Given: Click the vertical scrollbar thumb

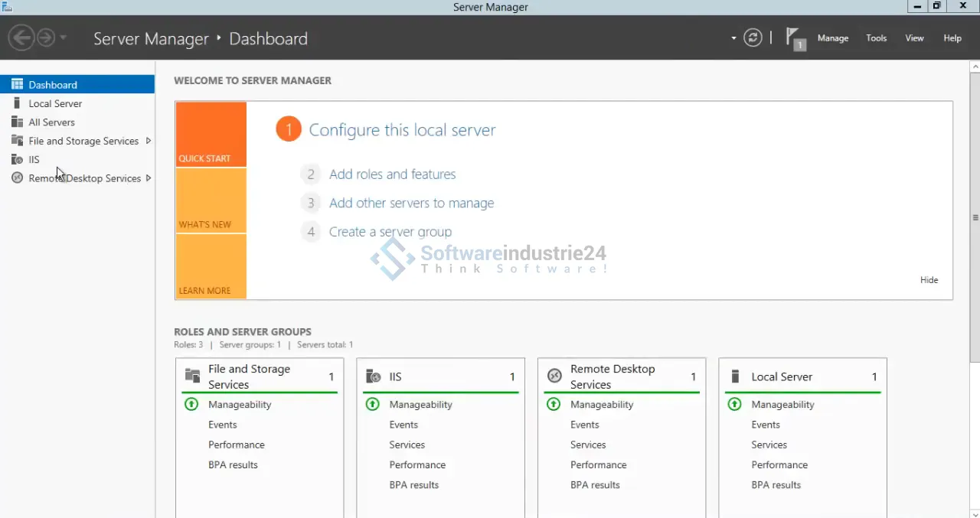Looking at the screenshot, I should [974, 214].
